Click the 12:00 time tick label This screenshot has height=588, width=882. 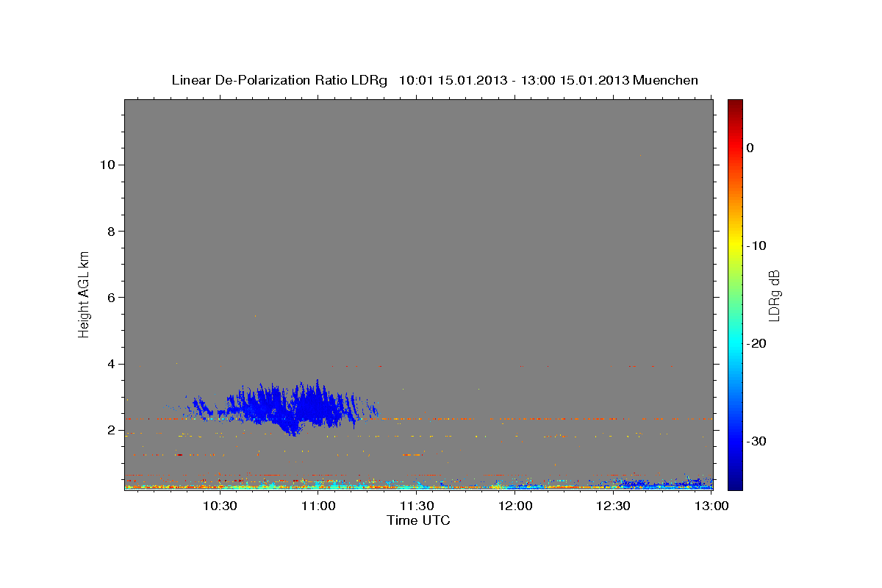pyautogui.click(x=515, y=506)
